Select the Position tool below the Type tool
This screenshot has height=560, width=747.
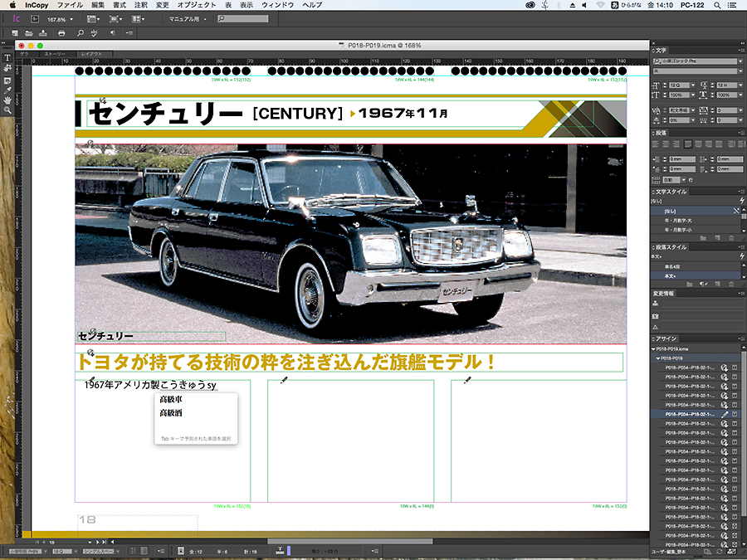tap(7, 69)
